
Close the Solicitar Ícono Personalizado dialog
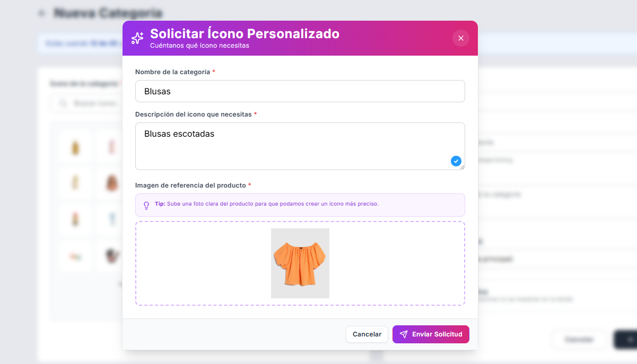[x=460, y=38]
